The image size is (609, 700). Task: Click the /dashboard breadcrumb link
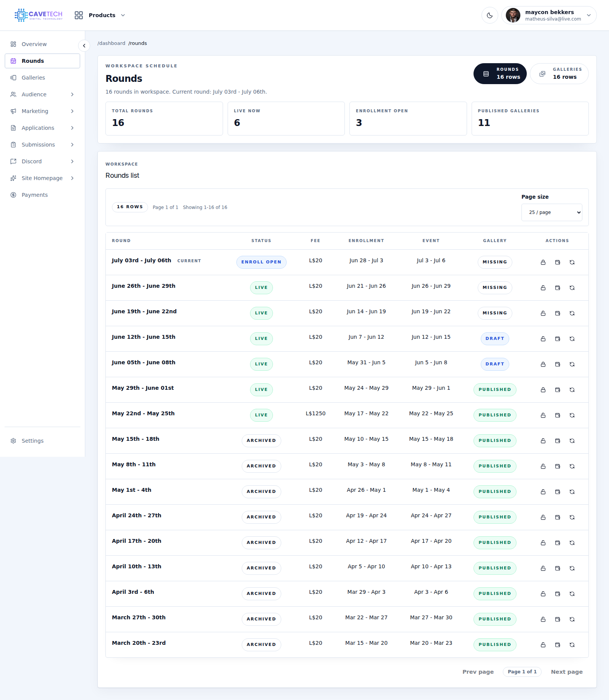pyautogui.click(x=111, y=43)
